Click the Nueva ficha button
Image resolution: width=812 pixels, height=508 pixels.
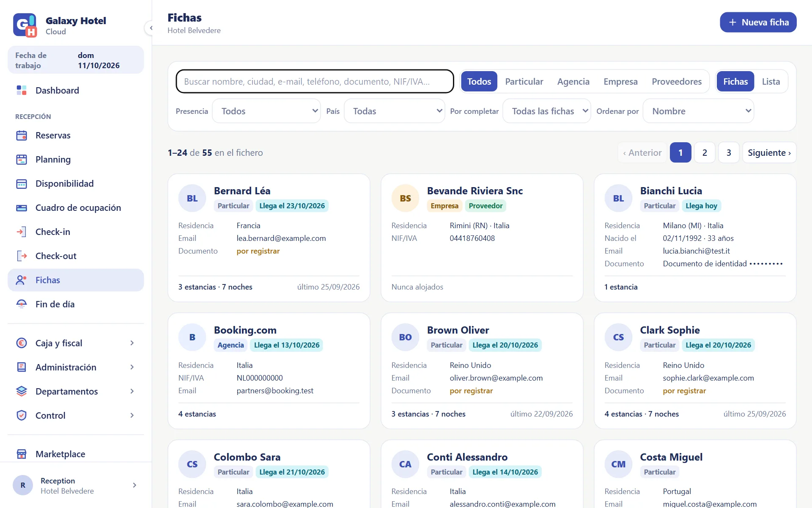click(x=758, y=22)
